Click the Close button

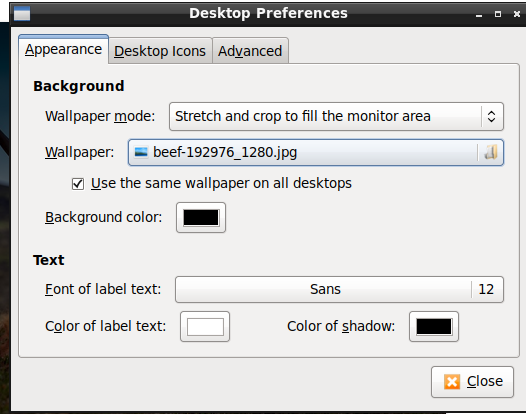pyautogui.click(x=472, y=382)
